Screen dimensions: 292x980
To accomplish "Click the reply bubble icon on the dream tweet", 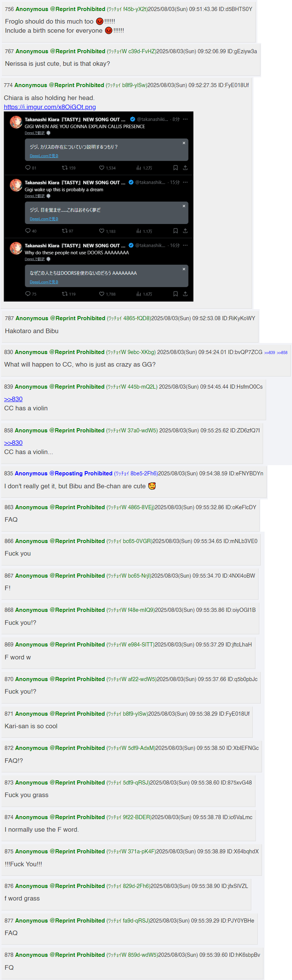I will point(28,230).
